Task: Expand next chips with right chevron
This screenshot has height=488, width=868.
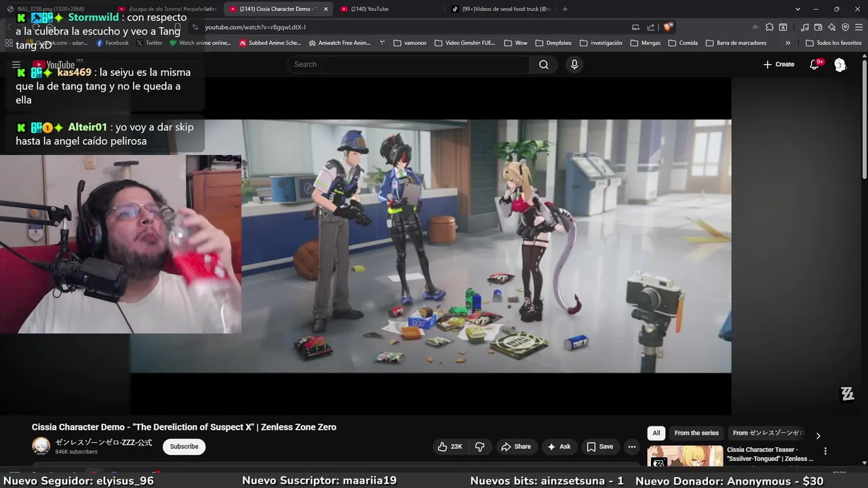Action: pos(818,436)
